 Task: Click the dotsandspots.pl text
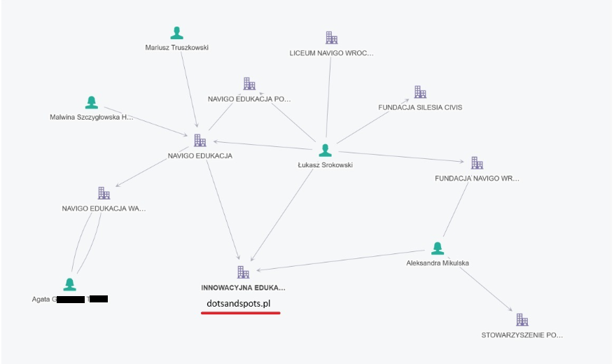click(239, 304)
